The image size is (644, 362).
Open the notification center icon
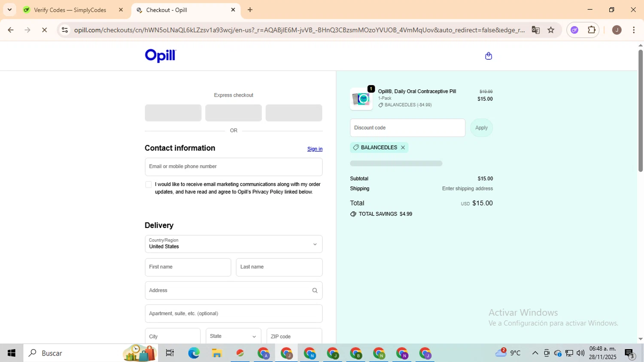point(630,353)
